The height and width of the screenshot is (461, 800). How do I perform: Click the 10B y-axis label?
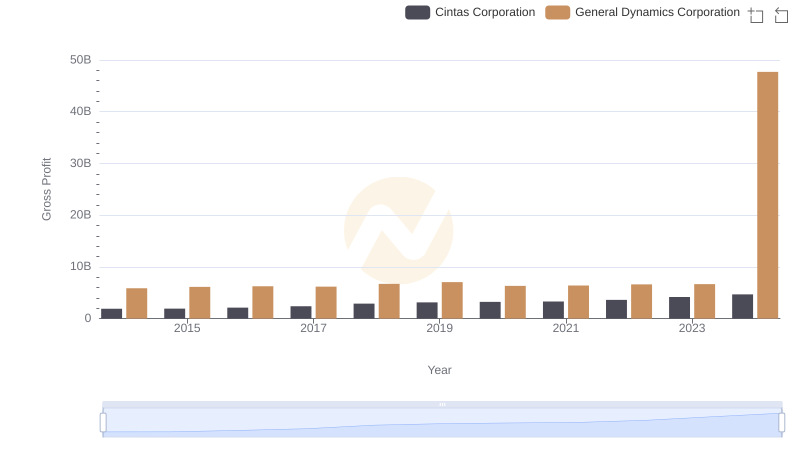(x=81, y=266)
